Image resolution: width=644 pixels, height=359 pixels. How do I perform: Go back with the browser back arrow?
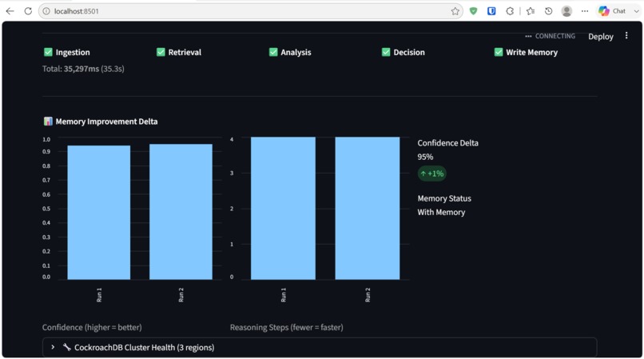[10, 11]
